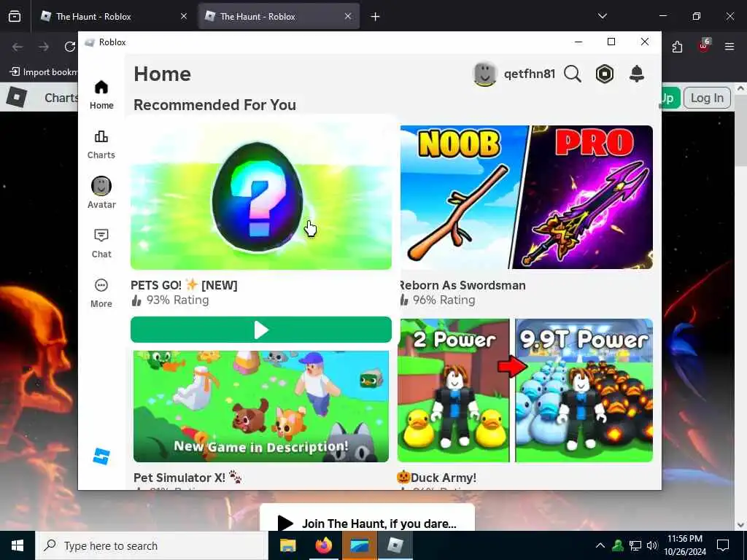Click the qetfhn81 profile avatar

coord(484,74)
